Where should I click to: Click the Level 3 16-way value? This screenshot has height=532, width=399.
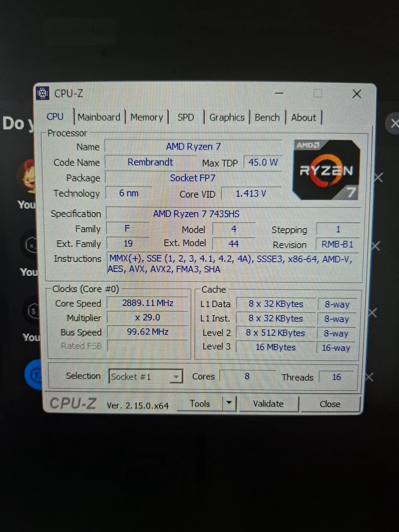click(x=336, y=348)
